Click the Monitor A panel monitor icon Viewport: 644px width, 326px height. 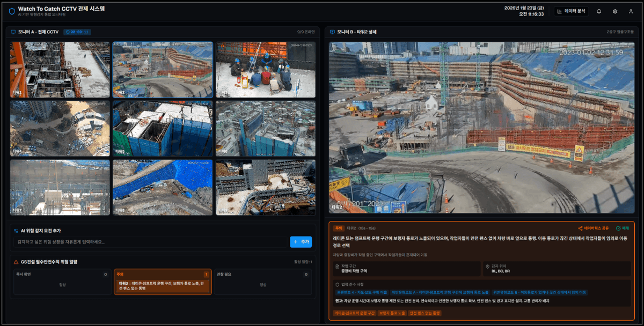point(13,32)
